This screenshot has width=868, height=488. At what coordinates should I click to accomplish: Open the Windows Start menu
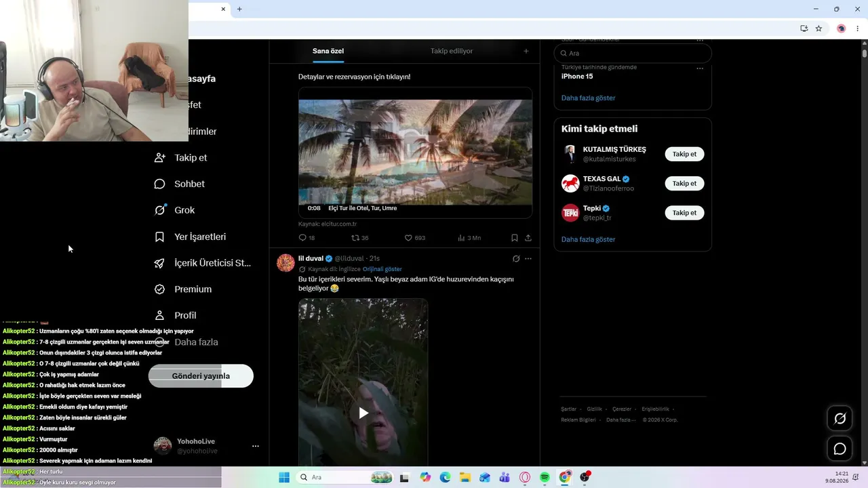point(284,478)
